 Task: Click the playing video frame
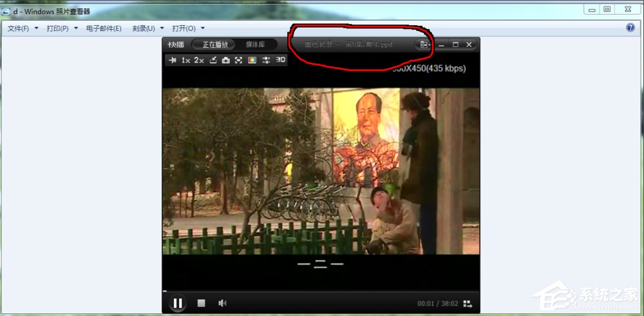pos(321,171)
